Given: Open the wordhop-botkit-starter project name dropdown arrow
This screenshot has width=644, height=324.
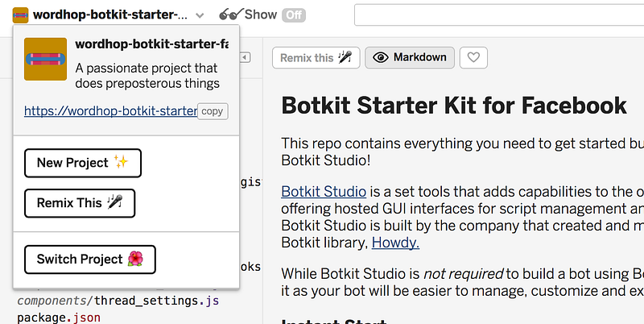Looking at the screenshot, I should click(x=200, y=15).
